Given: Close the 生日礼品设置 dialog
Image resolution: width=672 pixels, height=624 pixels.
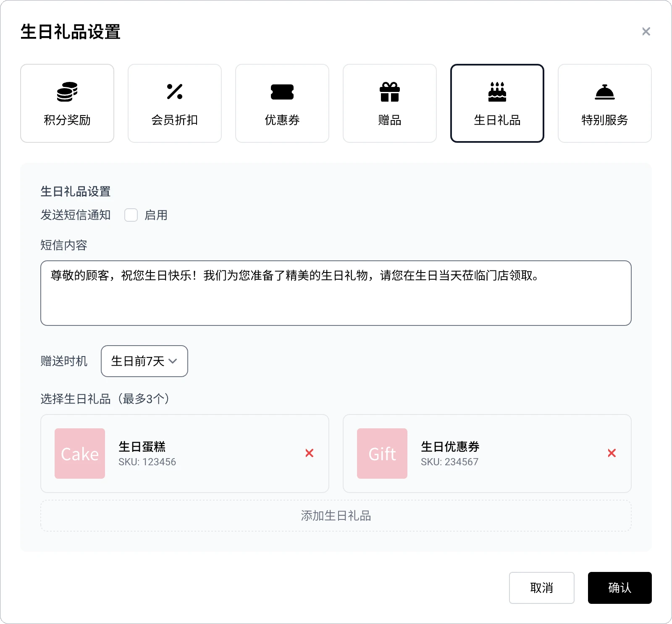Looking at the screenshot, I should (646, 31).
